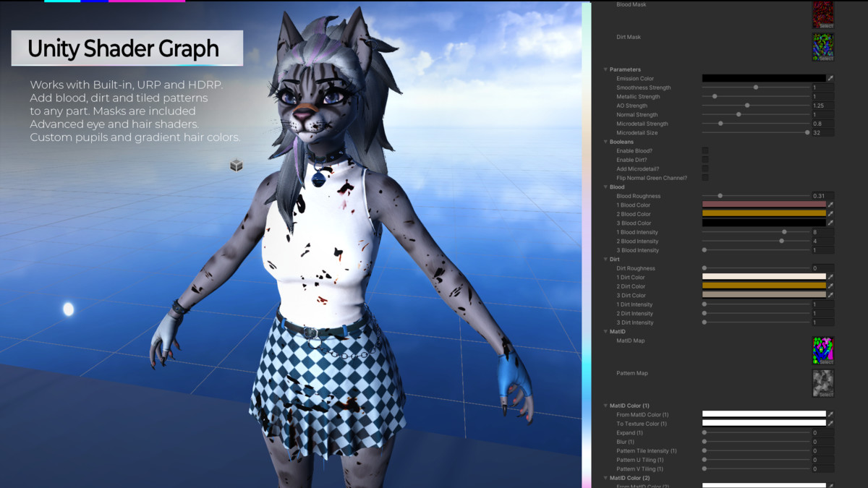
Task: Click the 1 Blood Intensity slider handle
Action: click(x=784, y=232)
